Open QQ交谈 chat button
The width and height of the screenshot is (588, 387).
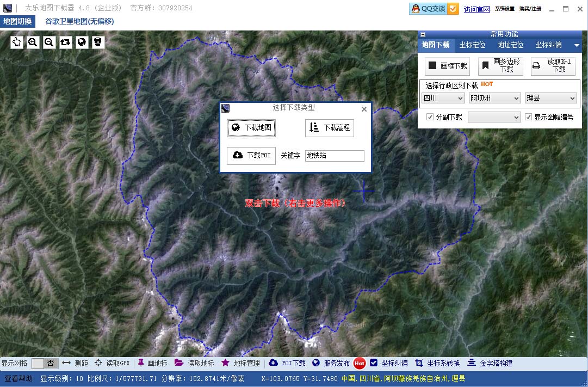click(428, 9)
